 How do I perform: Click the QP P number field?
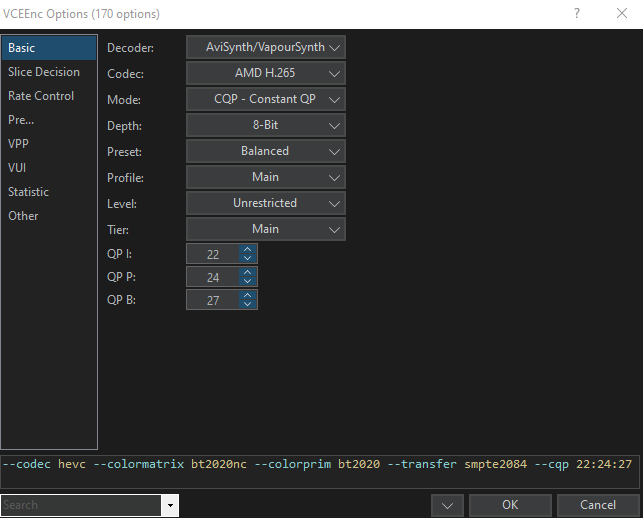coord(213,277)
